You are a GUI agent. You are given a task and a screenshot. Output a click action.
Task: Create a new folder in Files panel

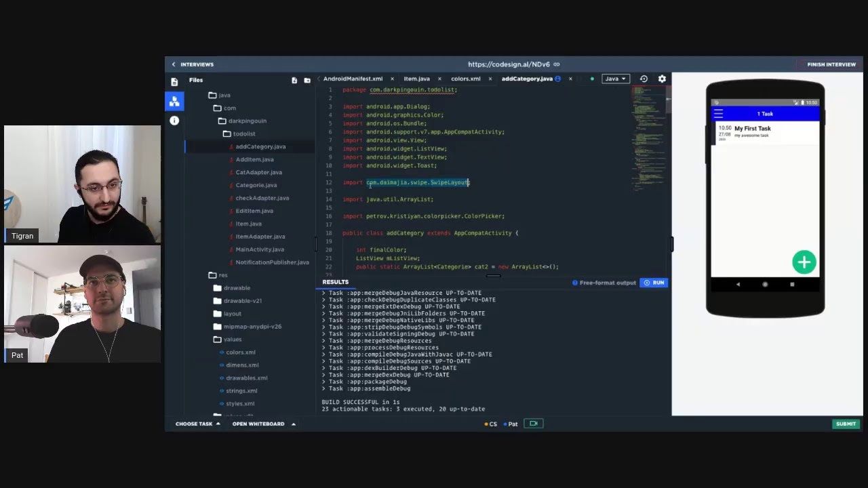(307, 80)
